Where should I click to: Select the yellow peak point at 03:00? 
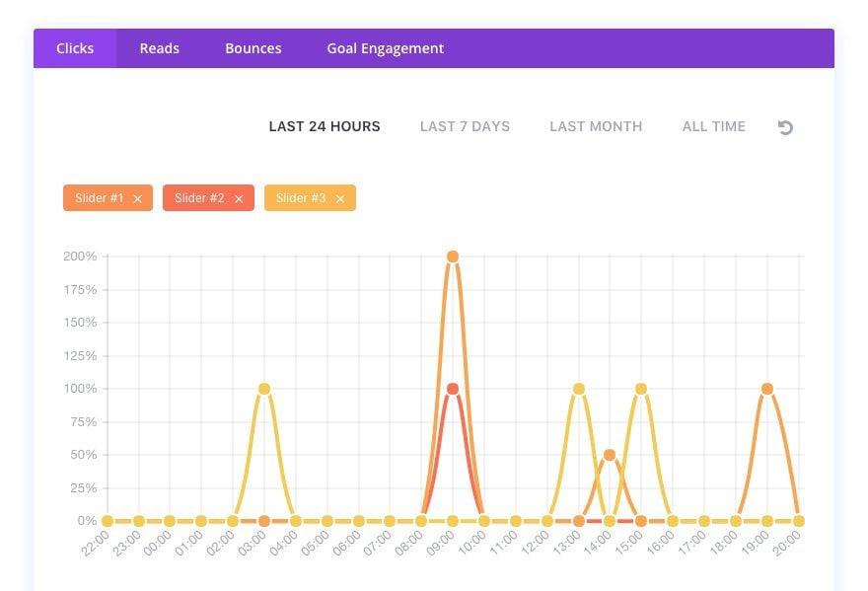tap(264, 389)
